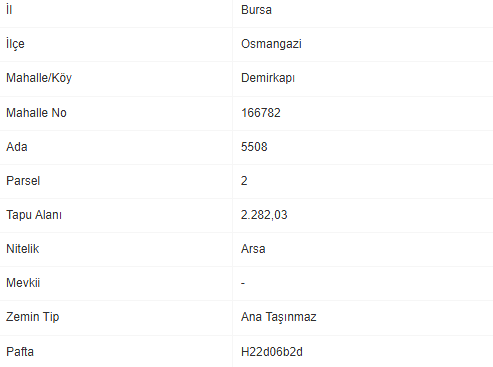
Task: Select the Parsel value 2
Action: pos(244,181)
